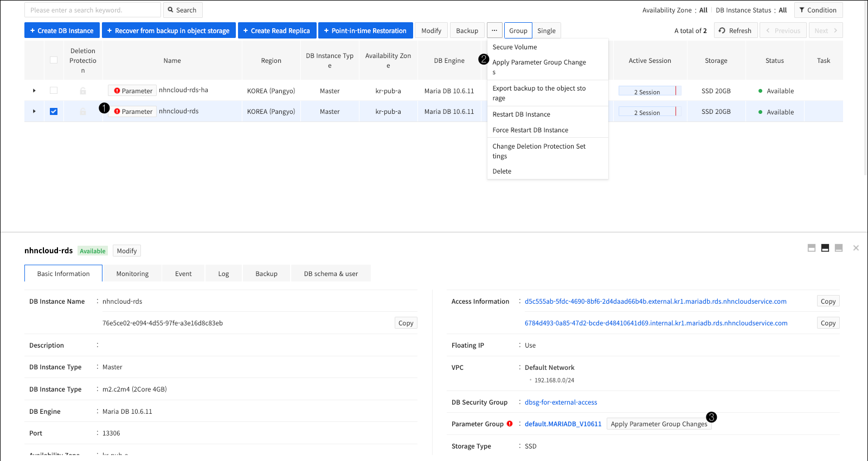
Task: Select Restart DB Instance menu entry
Action: coord(548,114)
